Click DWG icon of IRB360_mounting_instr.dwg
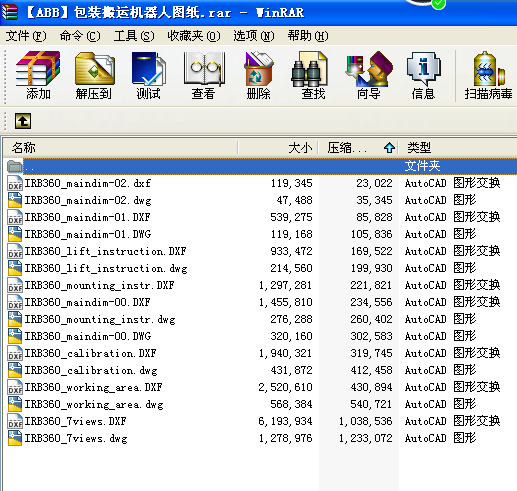This screenshot has height=491, width=517. pyautogui.click(x=15, y=319)
